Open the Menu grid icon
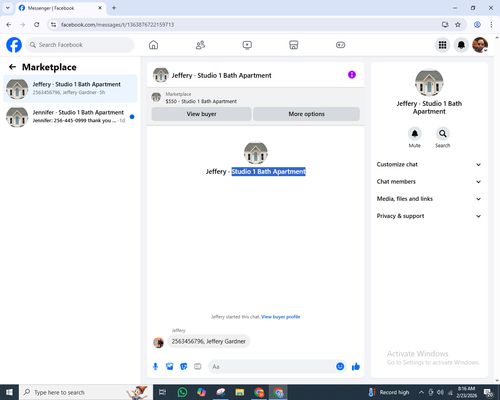The image size is (500, 400). click(x=442, y=45)
